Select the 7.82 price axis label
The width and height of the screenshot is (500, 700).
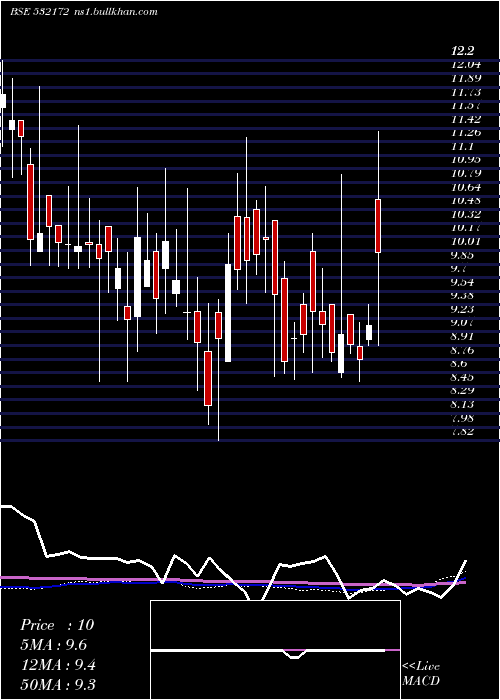point(464,432)
